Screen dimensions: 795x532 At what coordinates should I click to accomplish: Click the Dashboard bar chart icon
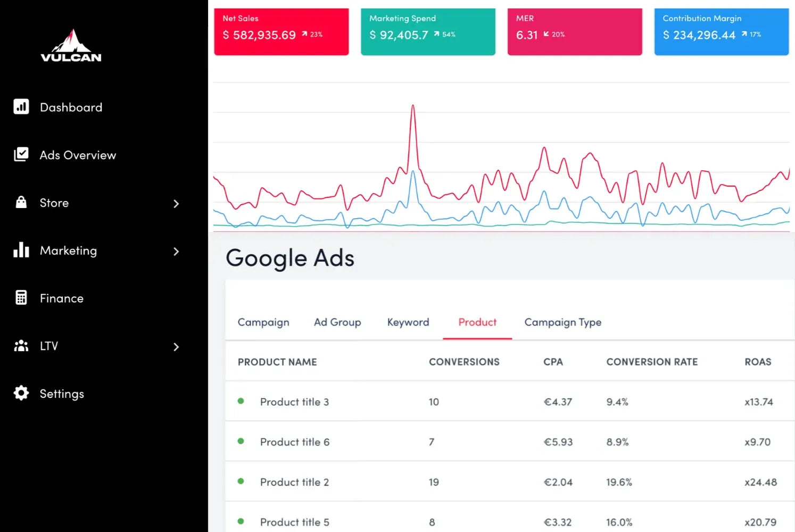(x=21, y=107)
